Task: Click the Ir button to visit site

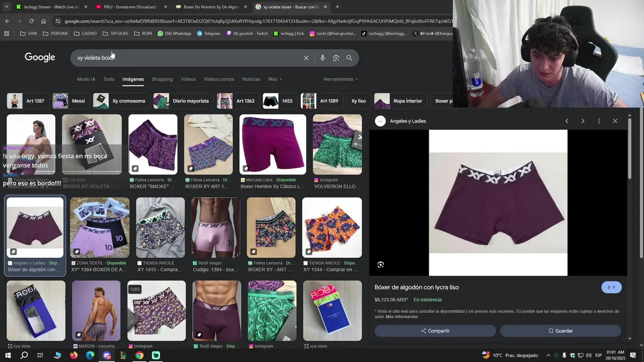Action: (611, 287)
